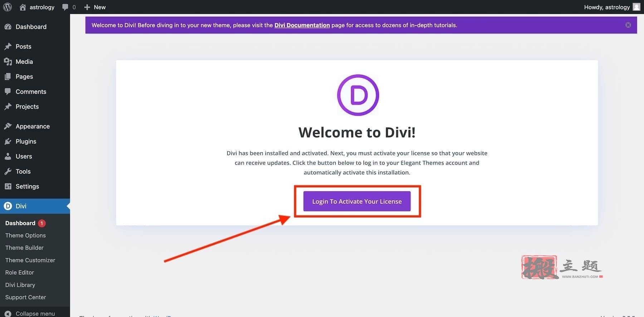This screenshot has height=317, width=644.
Task: Open Divi Library in the submenu
Action: [x=20, y=285]
